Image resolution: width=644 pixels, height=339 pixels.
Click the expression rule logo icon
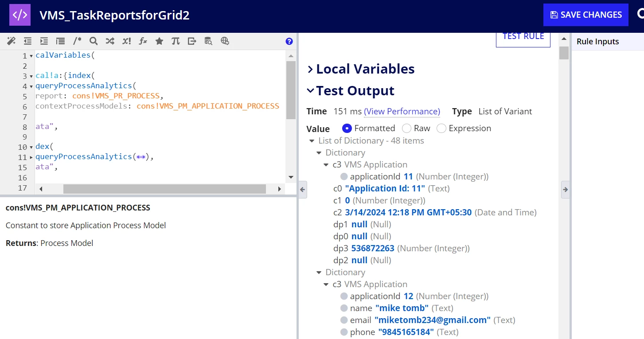(x=20, y=15)
